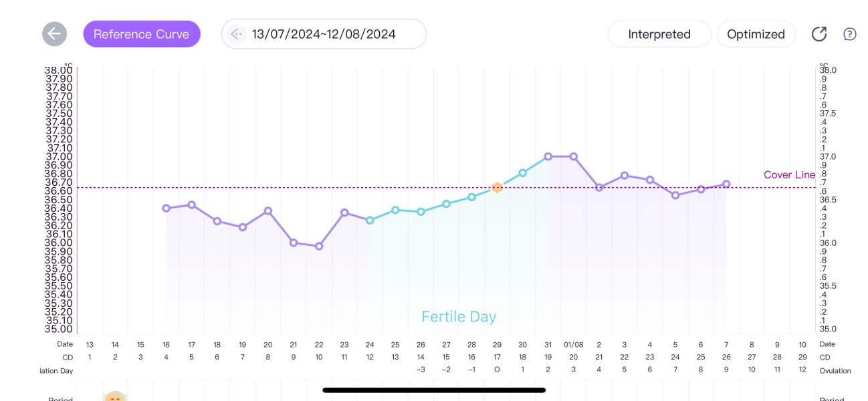The height and width of the screenshot is (401, 868).
Task: Click the help question mark icon
Action: (x=849, y=34)
